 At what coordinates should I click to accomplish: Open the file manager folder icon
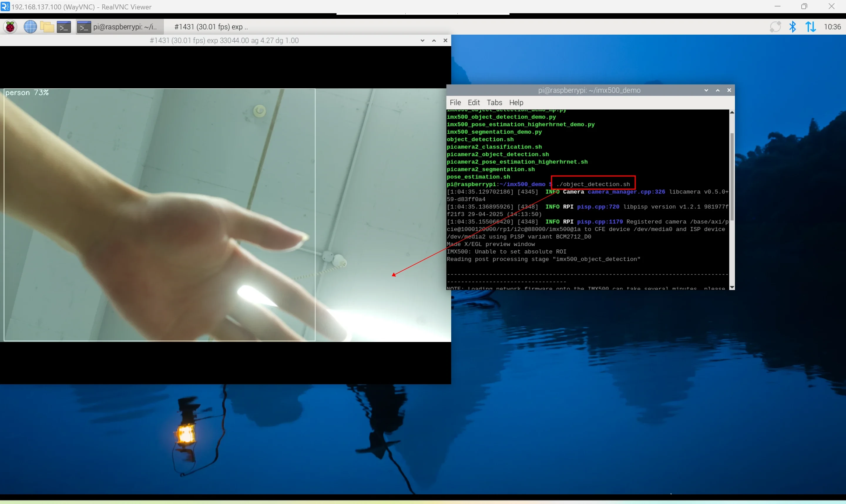point(47,27)
